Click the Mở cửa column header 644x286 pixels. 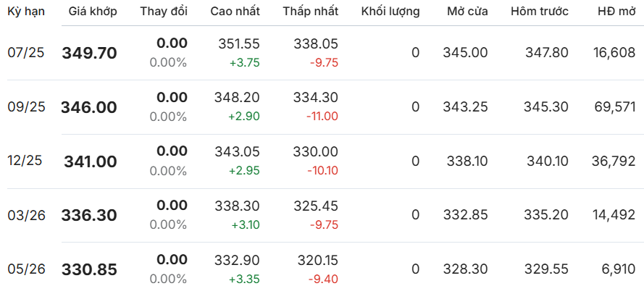click(467, 12)
